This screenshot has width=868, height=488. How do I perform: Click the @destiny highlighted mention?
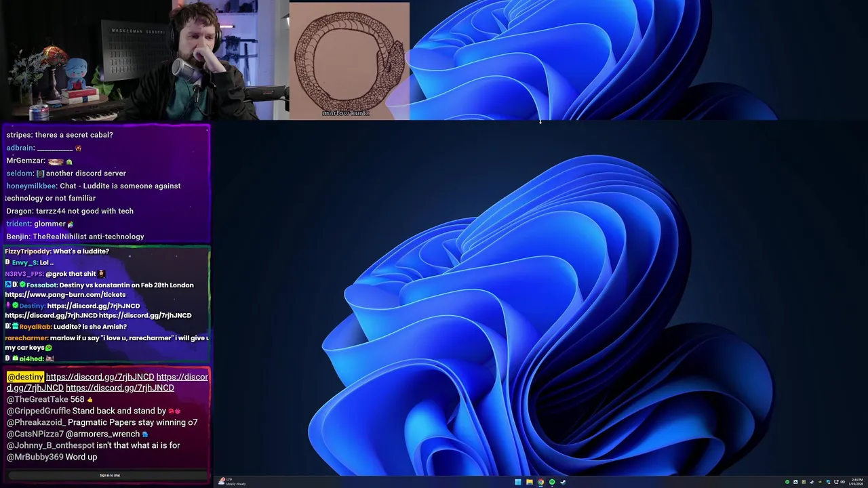coord(25,377)
